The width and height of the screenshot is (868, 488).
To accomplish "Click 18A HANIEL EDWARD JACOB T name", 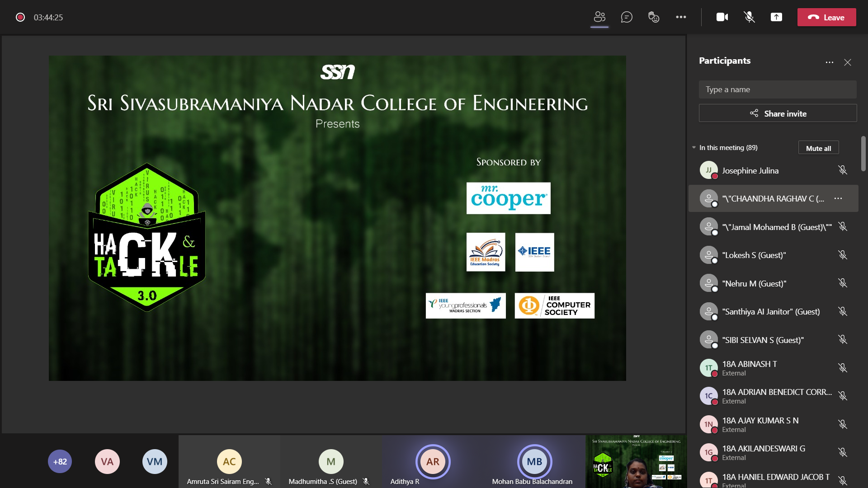I will coord(776,477).
